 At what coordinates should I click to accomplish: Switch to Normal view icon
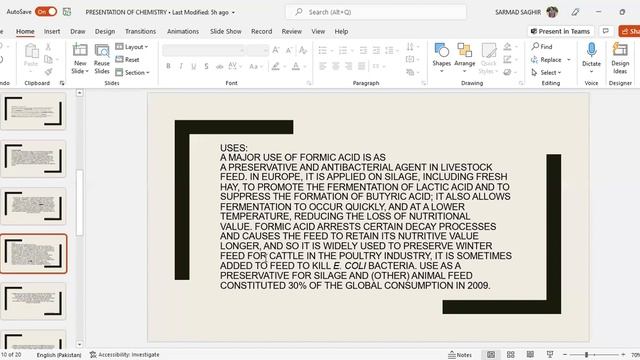491,355
